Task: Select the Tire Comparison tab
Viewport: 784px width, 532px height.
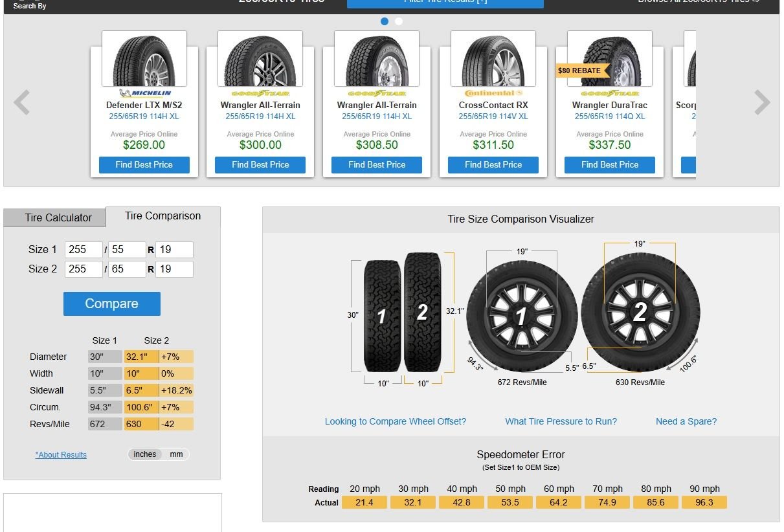Action: [163, 216]
